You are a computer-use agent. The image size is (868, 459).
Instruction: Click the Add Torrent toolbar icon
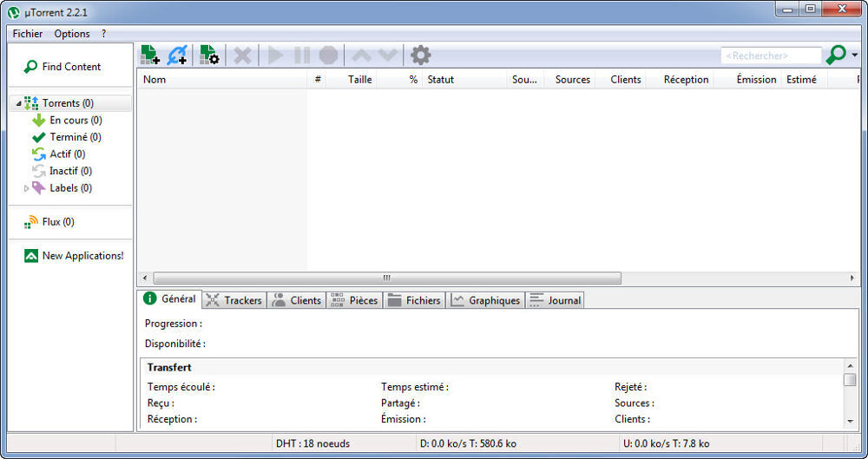coord(150,55)
